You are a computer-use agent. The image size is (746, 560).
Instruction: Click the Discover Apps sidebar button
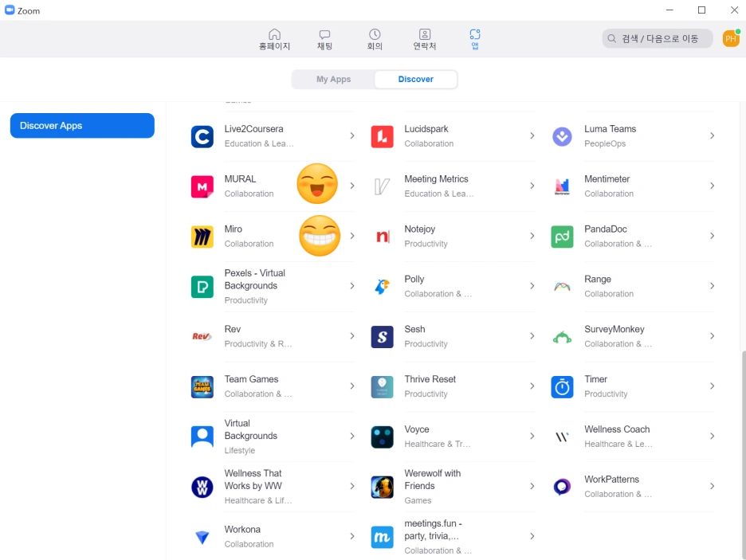point(82,126)
